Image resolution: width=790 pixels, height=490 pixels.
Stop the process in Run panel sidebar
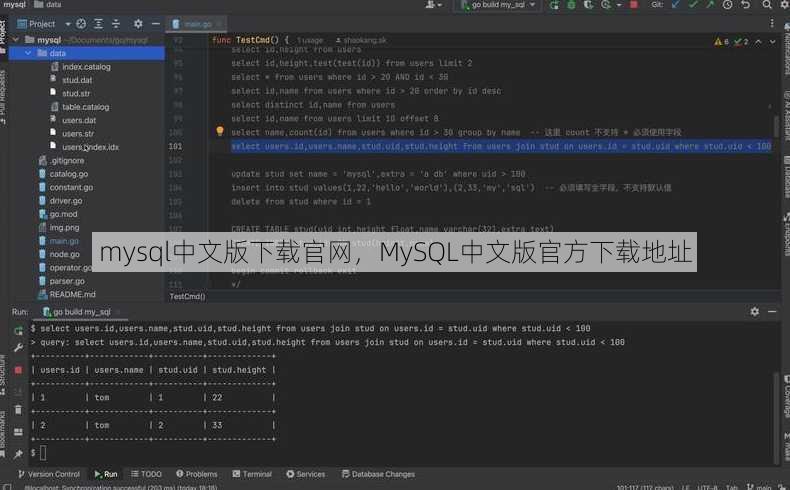coord(18,370)
